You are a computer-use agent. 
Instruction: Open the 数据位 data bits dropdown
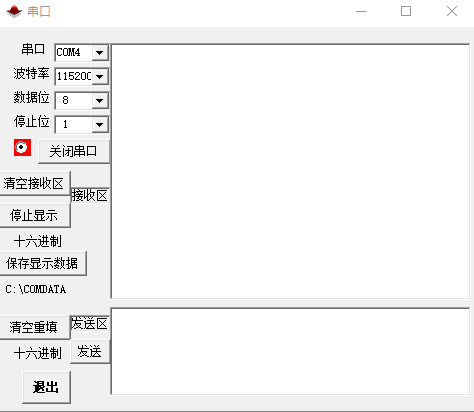[99, 101]
